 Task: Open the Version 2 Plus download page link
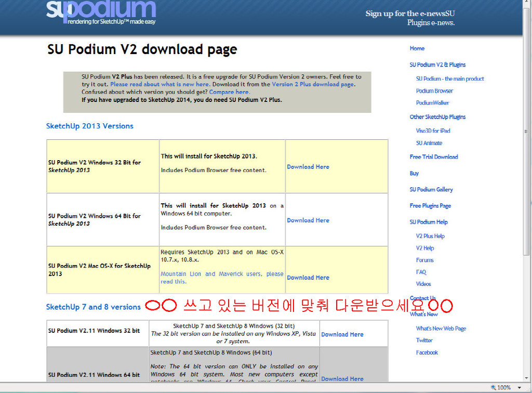pyautogui.click(x=313, y=84)
